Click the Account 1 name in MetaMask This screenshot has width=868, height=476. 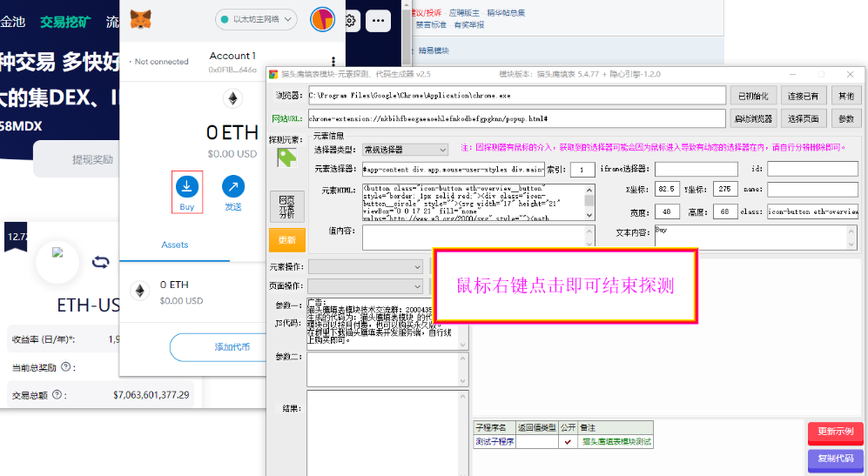[232, 56]
